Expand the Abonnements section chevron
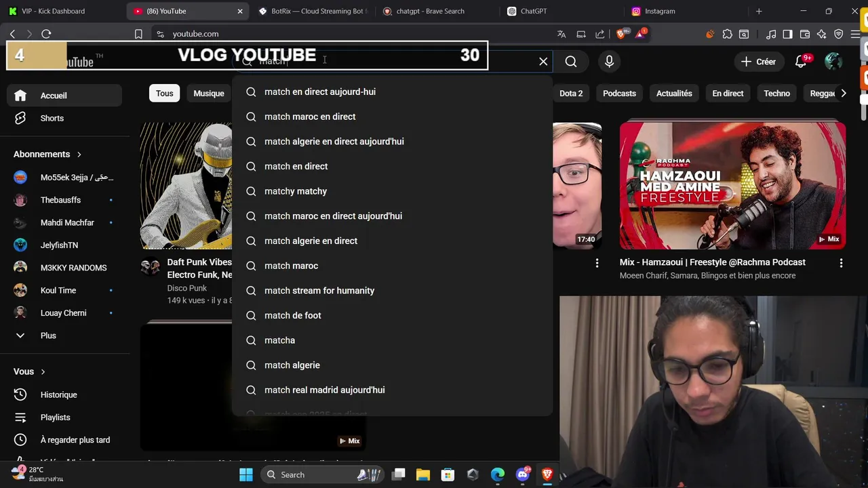This screenshot has height=488, width=868. coord(79,155)
